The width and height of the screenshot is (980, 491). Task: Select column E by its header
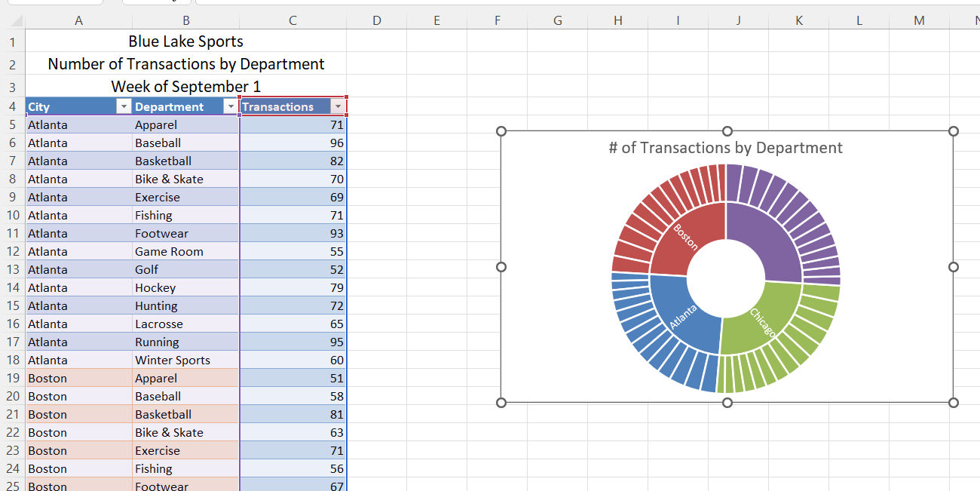coord(437,21)
